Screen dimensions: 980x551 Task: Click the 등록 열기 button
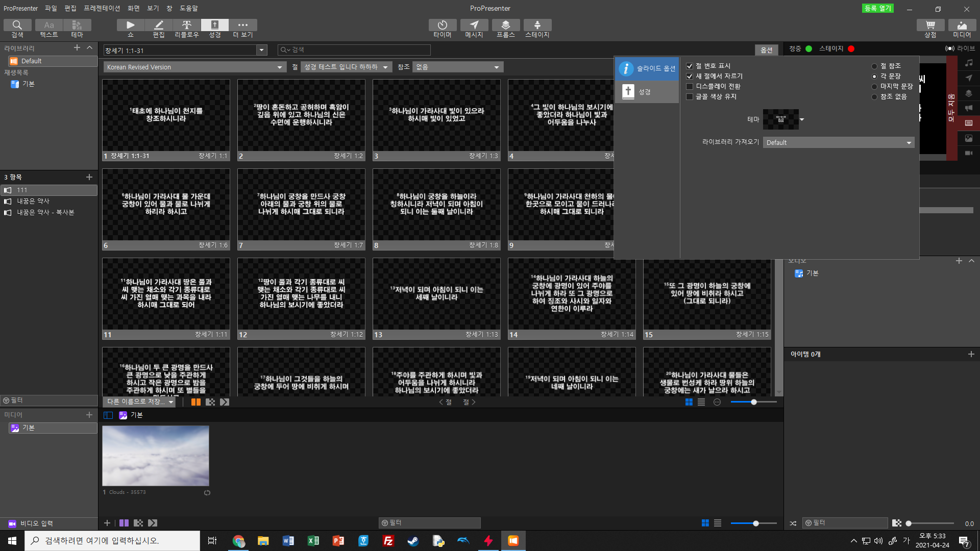[877, 8]
